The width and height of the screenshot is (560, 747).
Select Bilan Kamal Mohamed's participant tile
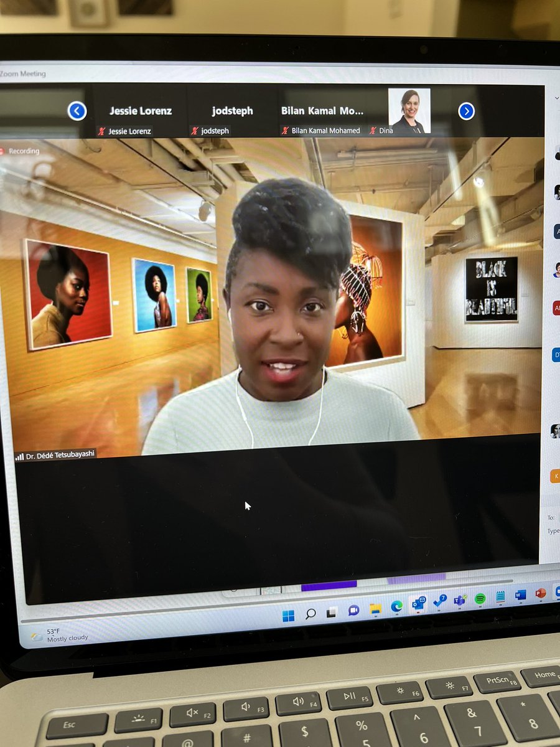322,112
